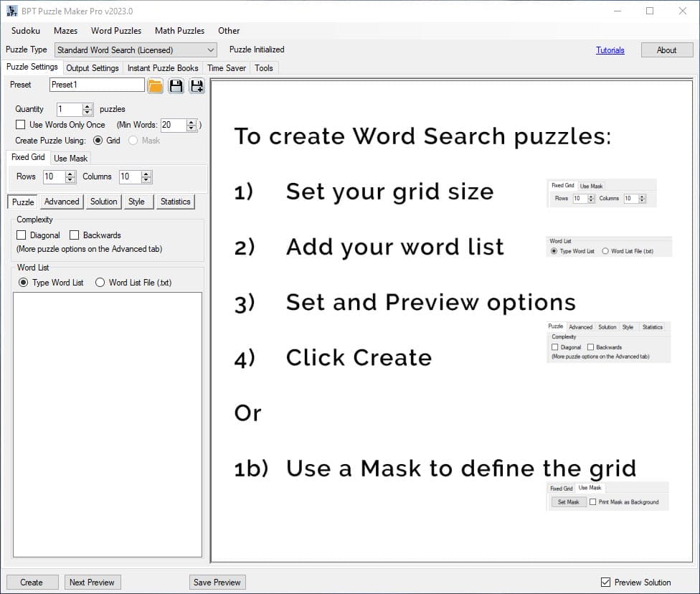This screenshot has height=594, width=700.
Task: Save the preset with the floppy disk icon
Action: click(176, 86)
